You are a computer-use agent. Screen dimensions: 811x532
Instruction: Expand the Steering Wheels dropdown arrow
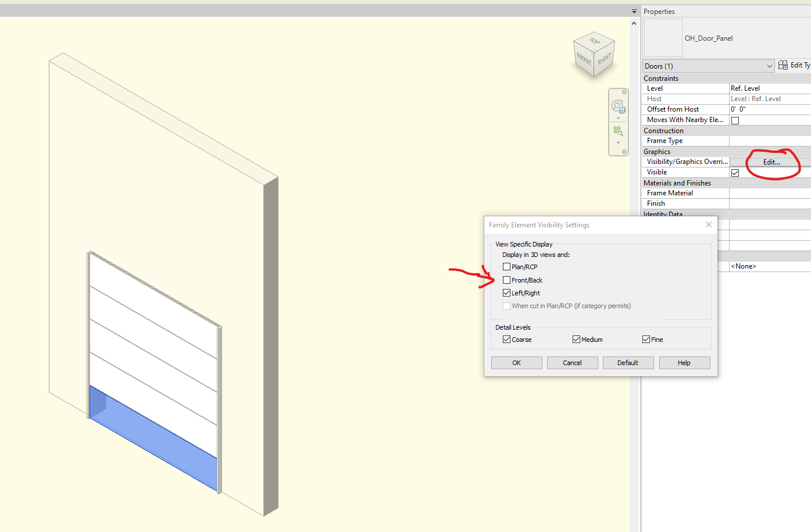(618, 118)
